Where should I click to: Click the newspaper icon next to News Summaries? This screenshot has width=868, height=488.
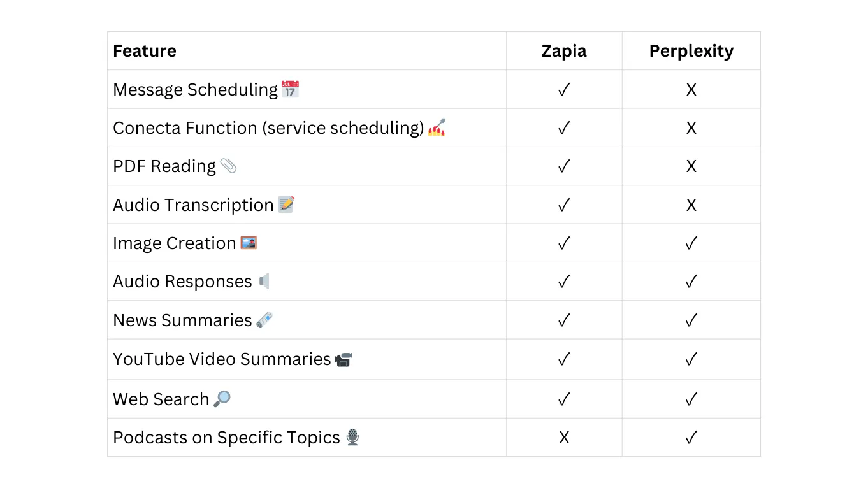[x=264, y=320]
